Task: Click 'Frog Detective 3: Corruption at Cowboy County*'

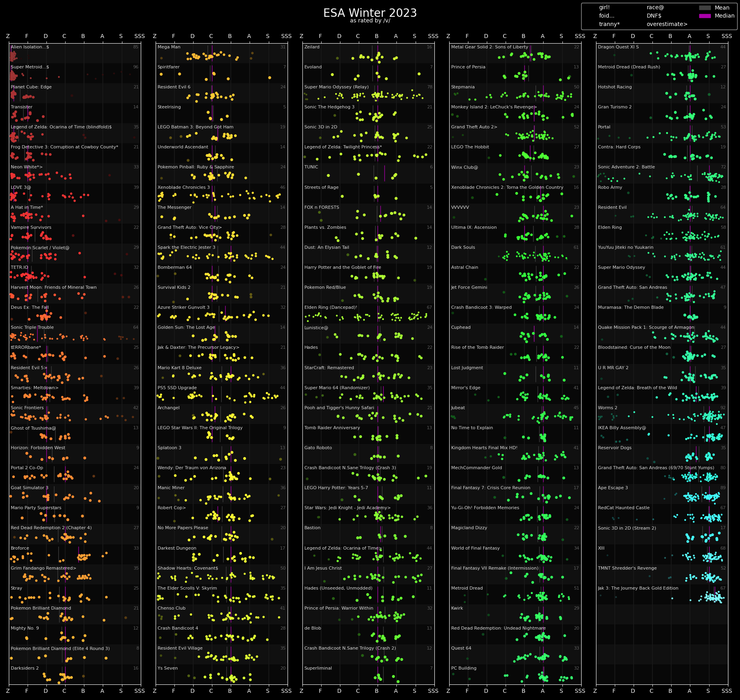Action: 64,147
